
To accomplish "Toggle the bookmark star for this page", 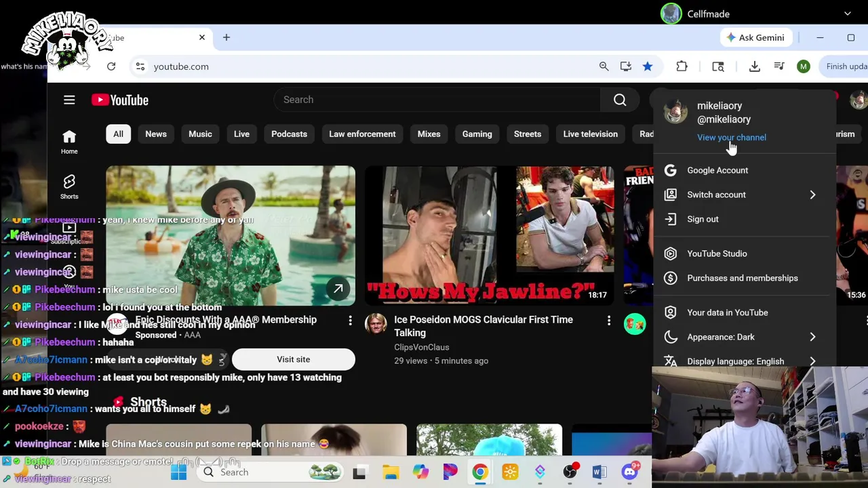I will tap(648, 66).
